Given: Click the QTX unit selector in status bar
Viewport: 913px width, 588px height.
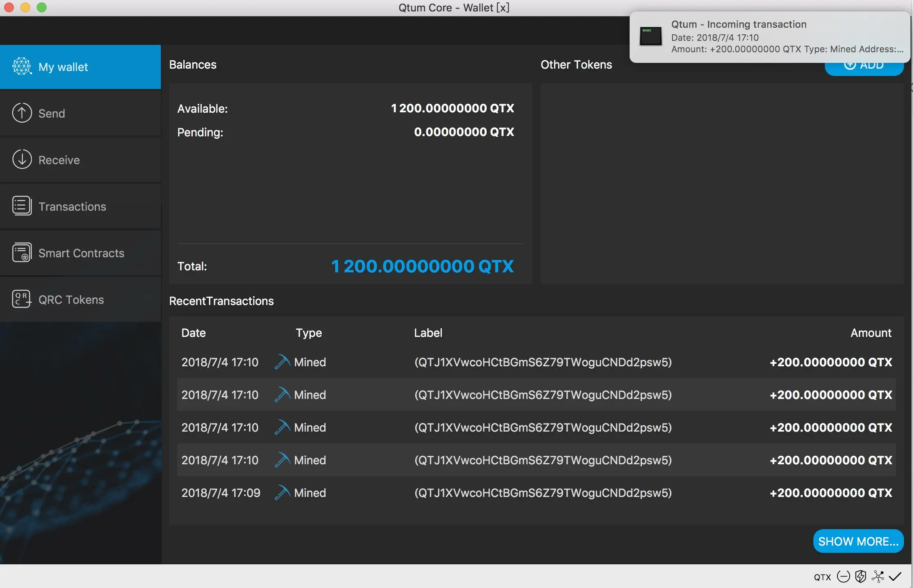Looking at the screenshot, I should click(x=822, y=577).
